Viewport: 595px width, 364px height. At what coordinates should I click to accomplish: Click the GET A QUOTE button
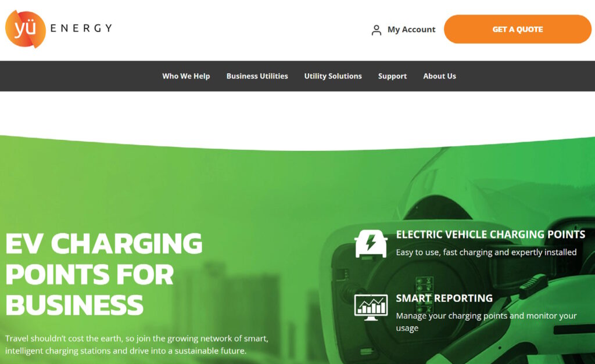click(517, 29)
